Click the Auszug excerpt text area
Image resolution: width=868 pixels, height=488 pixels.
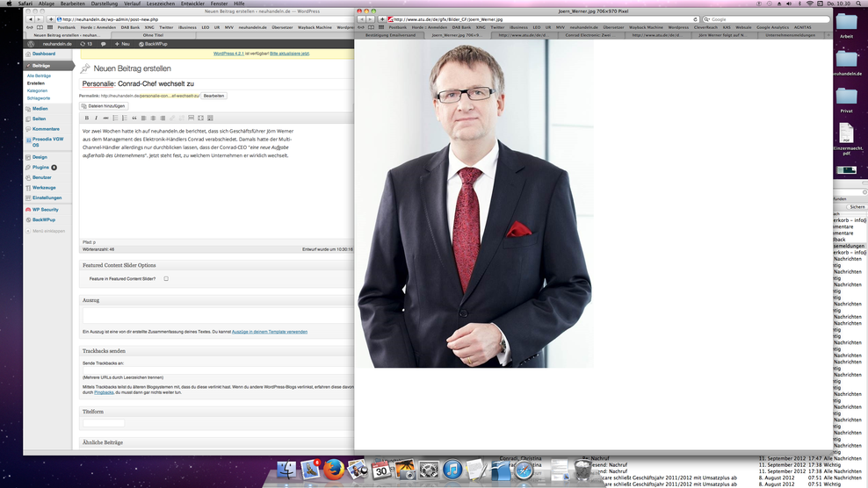[218, 316]
